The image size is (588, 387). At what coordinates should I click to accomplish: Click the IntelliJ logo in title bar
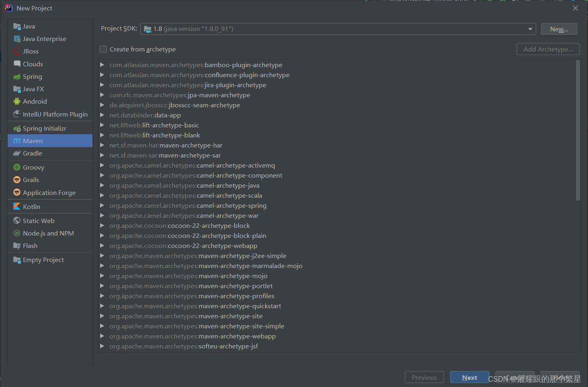8,8
